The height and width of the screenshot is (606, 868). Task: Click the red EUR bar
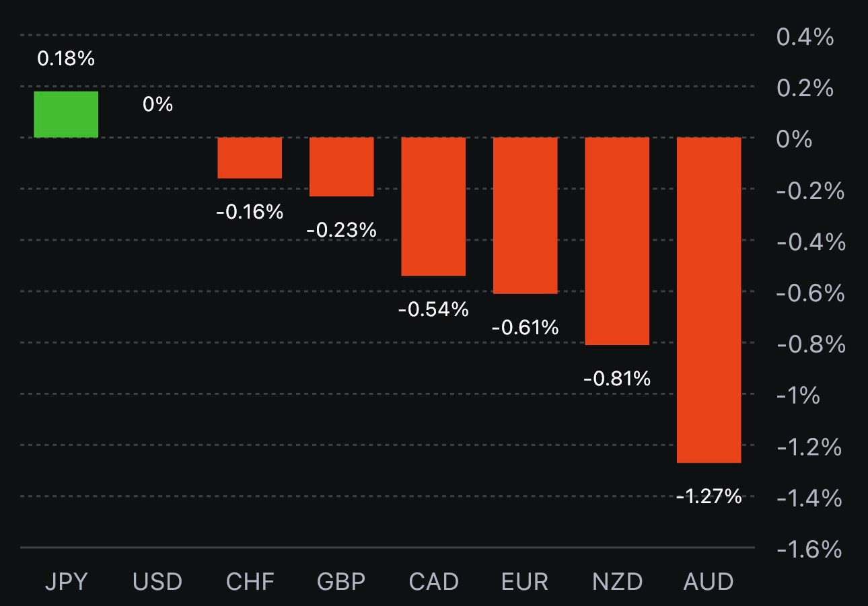click(x=525, y=215)
